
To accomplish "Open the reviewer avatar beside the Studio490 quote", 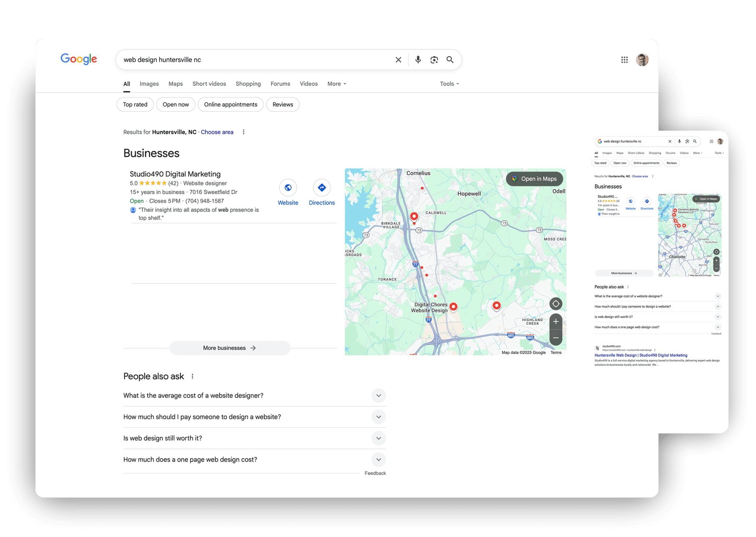I will pos(133,210).
